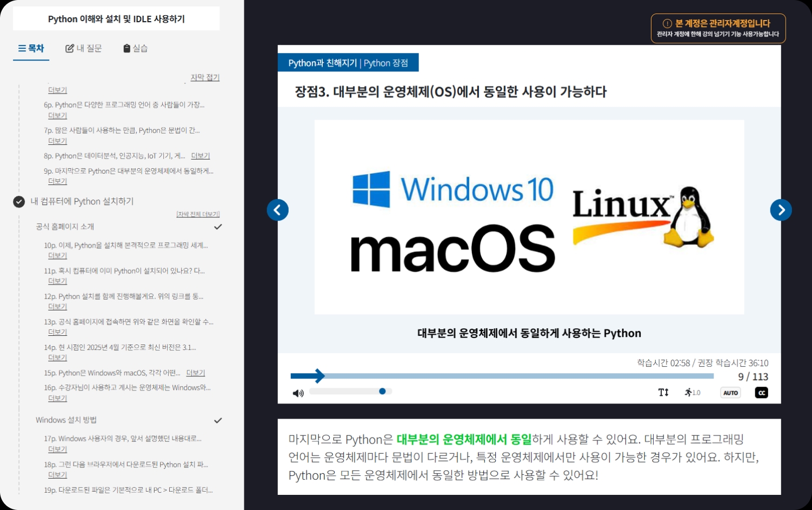812x510 pixels.
Task: Click the Python과 친해지기 slide header label
Action: (x=348, y=63)
